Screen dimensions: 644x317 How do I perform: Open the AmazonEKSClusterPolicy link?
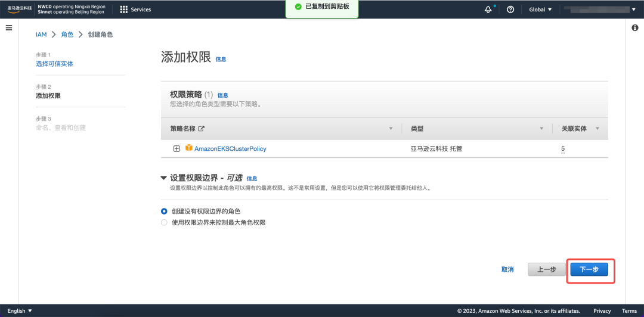230,148
